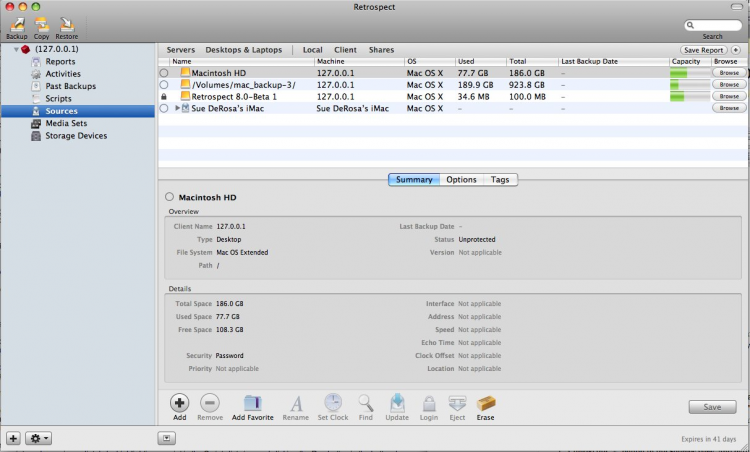750x452 pixels.
Task: Click the Add Favorite folder icon
Action: 253,403
